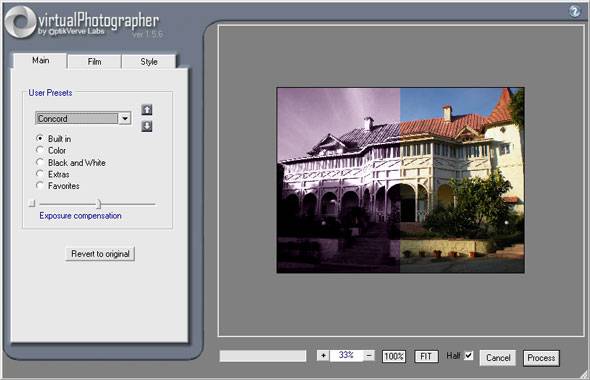This screenshot has width=590, height=380.
Task: Click the help question mark icon
Action: (x=575, y=11)
